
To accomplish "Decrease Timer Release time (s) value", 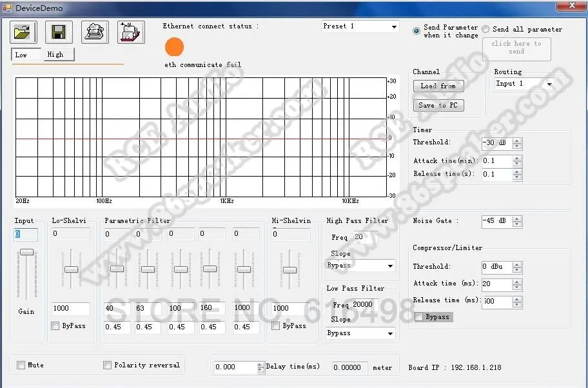I will pos(517,177).
